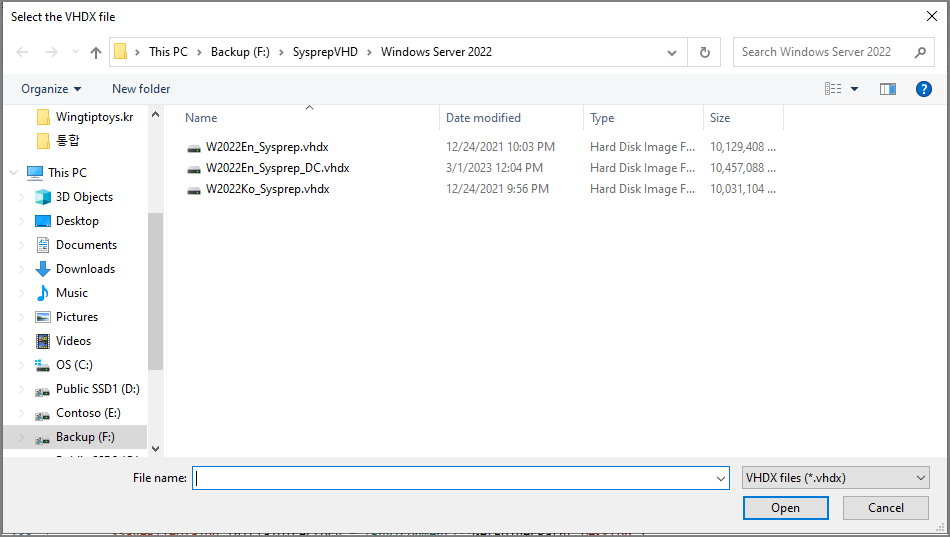Open the File name suggestions dropdown
The width and height of the screenshot is (950, 537).
tap(720, 478)
